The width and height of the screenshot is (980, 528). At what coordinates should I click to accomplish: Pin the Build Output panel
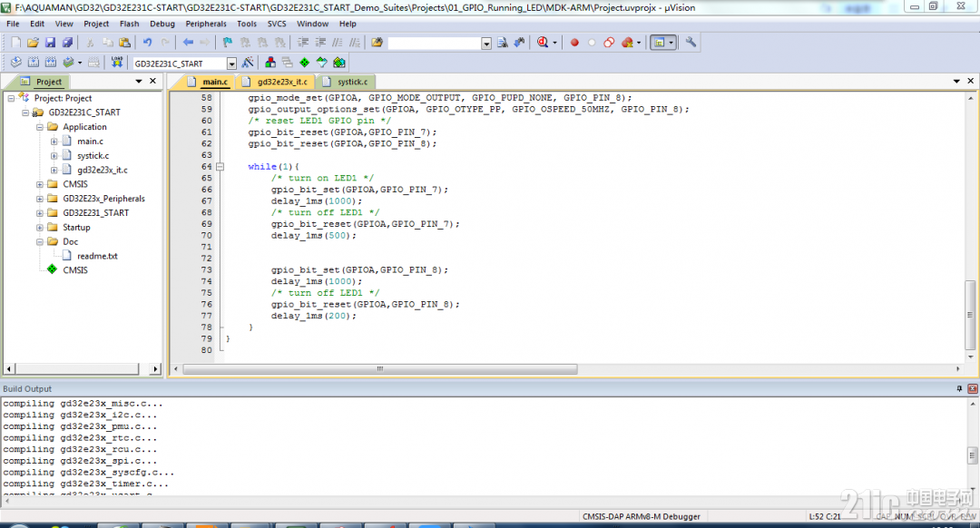[959, 388]
